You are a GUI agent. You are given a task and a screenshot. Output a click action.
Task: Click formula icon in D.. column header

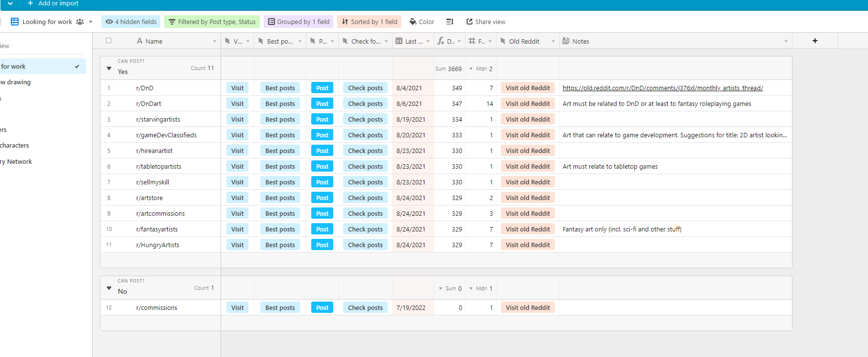point(441,41)
